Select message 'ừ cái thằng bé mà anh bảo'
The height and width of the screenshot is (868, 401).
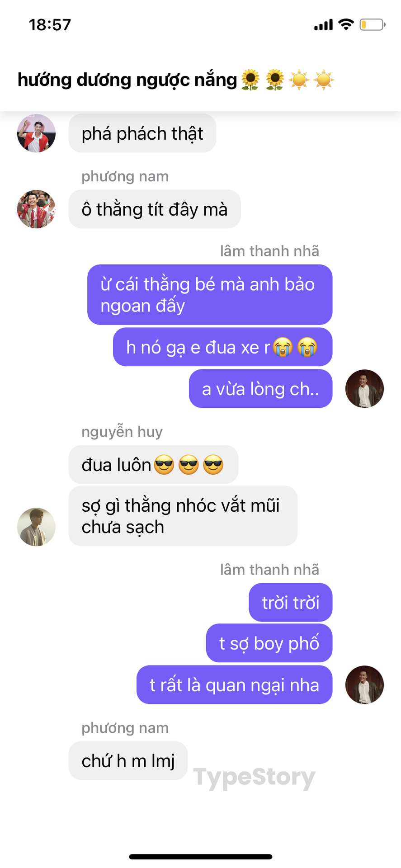pos(210,295)
